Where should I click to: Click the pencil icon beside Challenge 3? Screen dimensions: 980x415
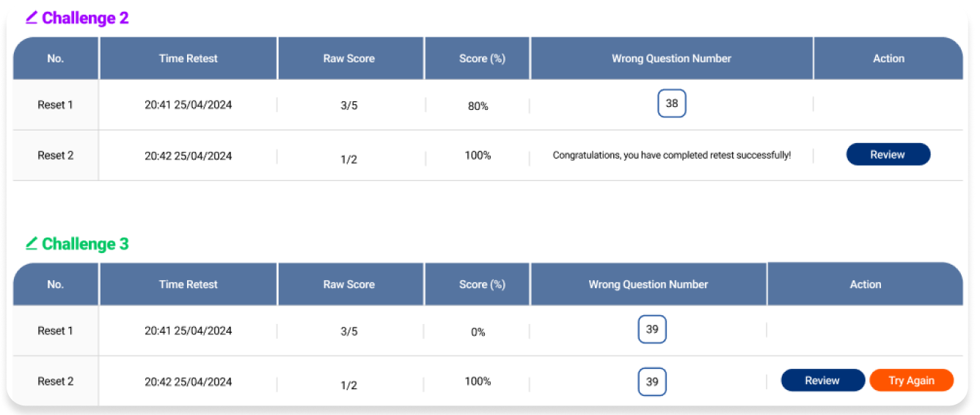pos(32,243)
